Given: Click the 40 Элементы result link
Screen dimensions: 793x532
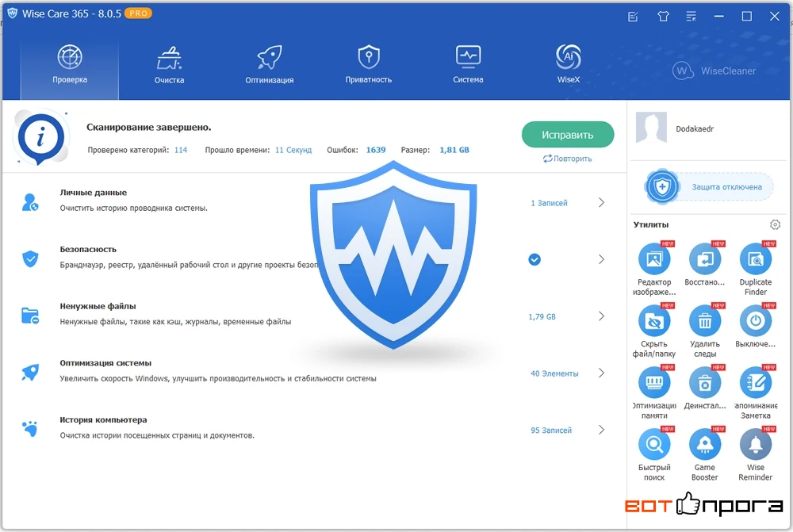Looking at the screenshot, I should 554,373.
